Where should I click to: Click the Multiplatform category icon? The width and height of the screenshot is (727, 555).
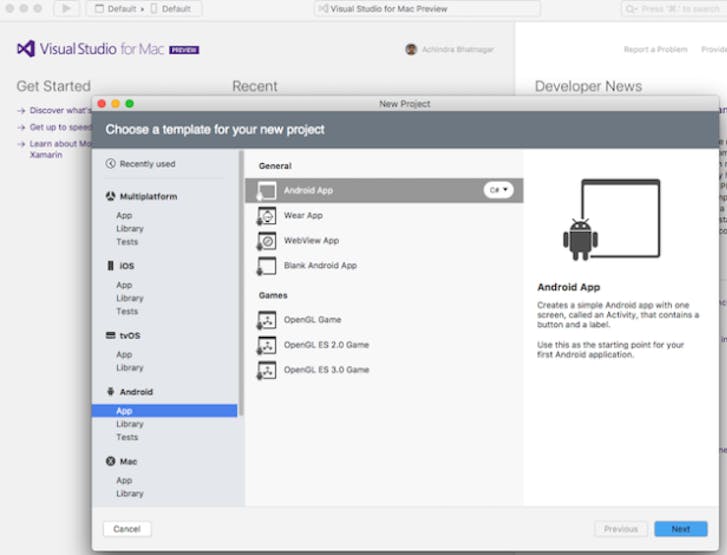coord(110,196)
